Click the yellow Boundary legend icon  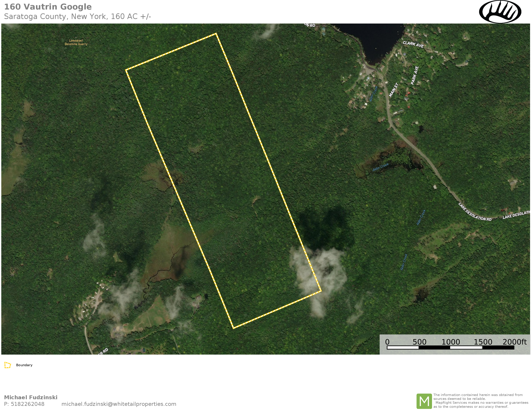(8, 365)
